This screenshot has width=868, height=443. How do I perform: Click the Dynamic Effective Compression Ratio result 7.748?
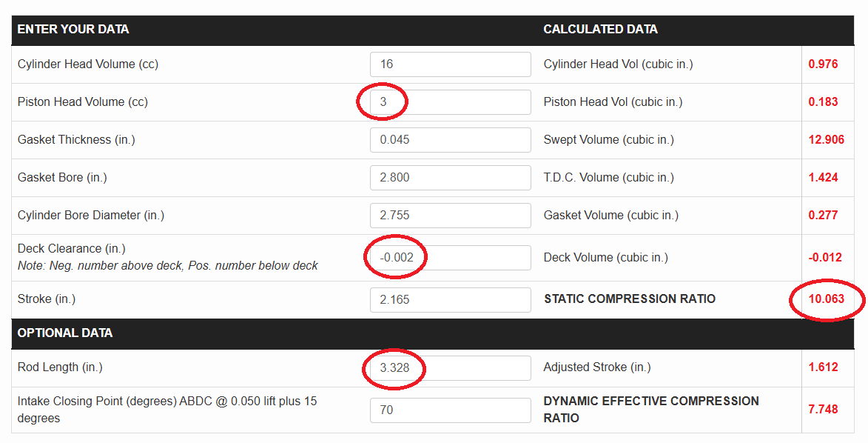823,410
